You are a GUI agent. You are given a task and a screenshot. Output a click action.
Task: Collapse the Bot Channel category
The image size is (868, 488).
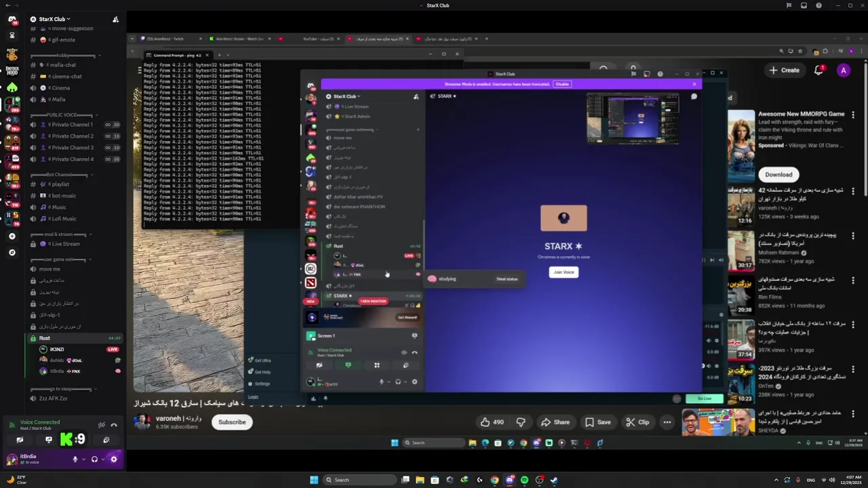tap(61, 174)
